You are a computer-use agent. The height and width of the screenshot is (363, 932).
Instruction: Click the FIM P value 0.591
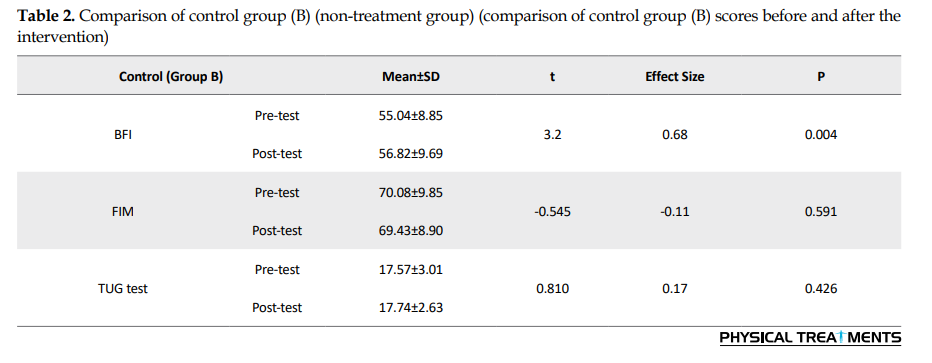pos(821,212)
